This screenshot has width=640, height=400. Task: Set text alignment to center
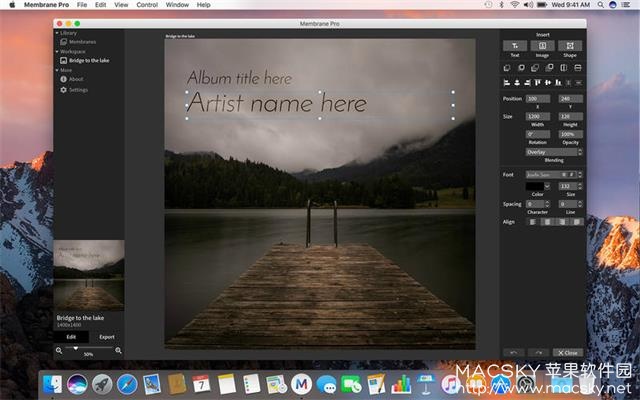tap(547, 222)
